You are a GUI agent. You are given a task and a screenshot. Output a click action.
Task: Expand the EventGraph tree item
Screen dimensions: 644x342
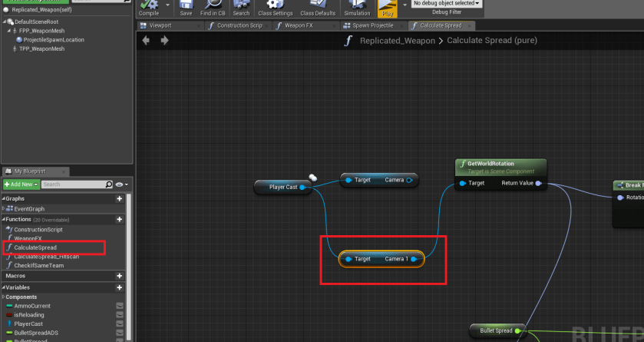(4, 208)
